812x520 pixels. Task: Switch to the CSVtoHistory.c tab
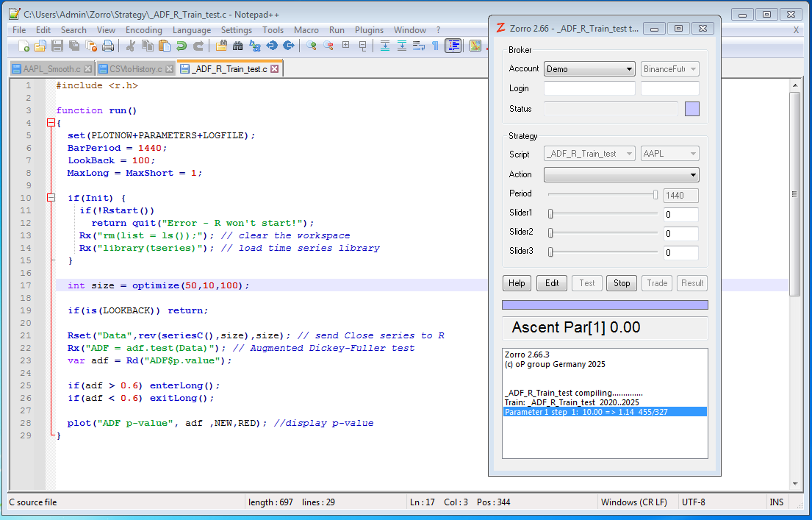[x=136, y=69]
